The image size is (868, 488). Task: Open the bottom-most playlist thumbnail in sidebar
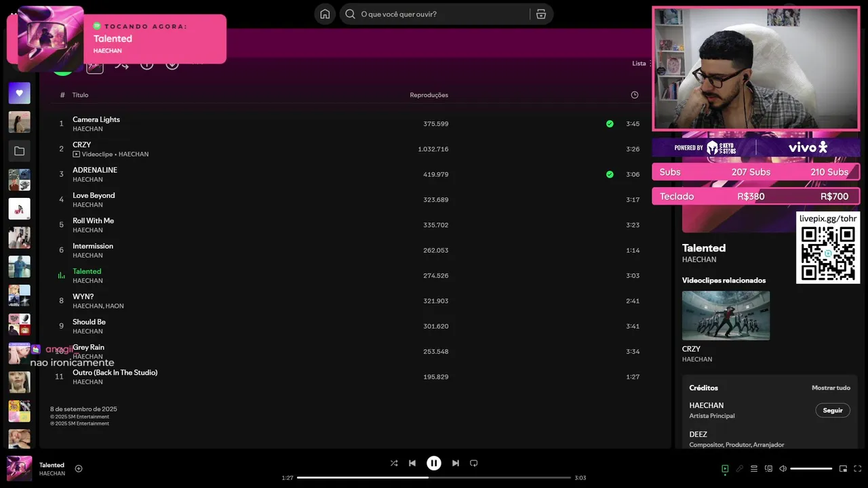(x=19, y=439)
